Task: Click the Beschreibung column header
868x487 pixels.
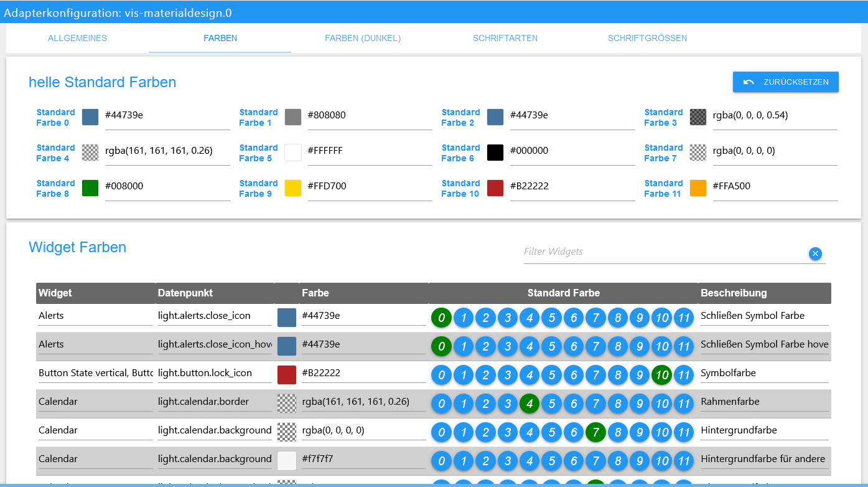Action: (x=765, y=293)
